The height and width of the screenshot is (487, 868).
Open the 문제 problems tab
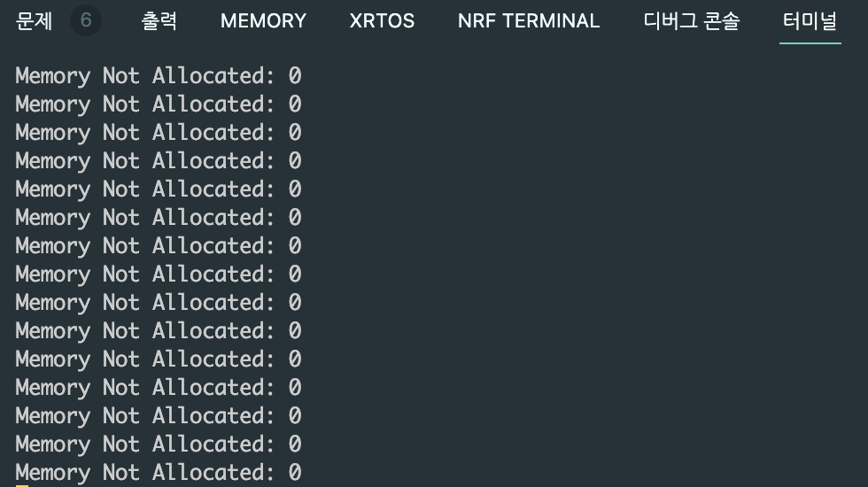35,21
